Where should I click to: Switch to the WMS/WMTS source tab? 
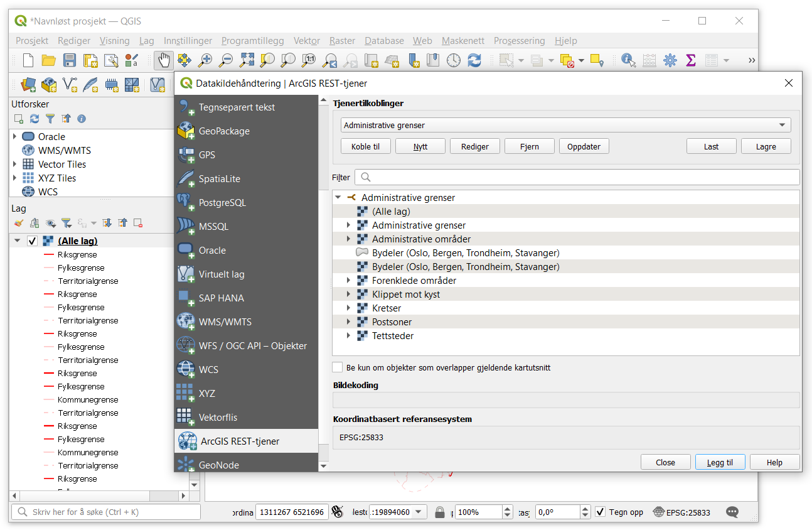[x=246, y=322]
